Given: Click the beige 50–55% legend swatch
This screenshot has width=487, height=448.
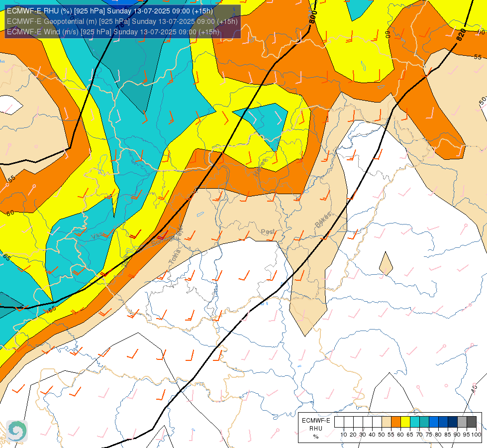Looking at the screenshot, I should 387,422.
